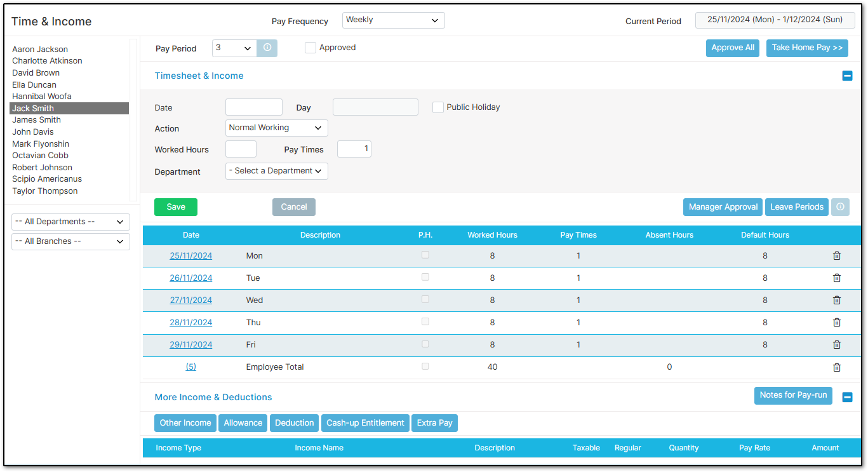868x472 pixels.
Task: Select employee Taylor Thompson
Action: tap(44, 191)
